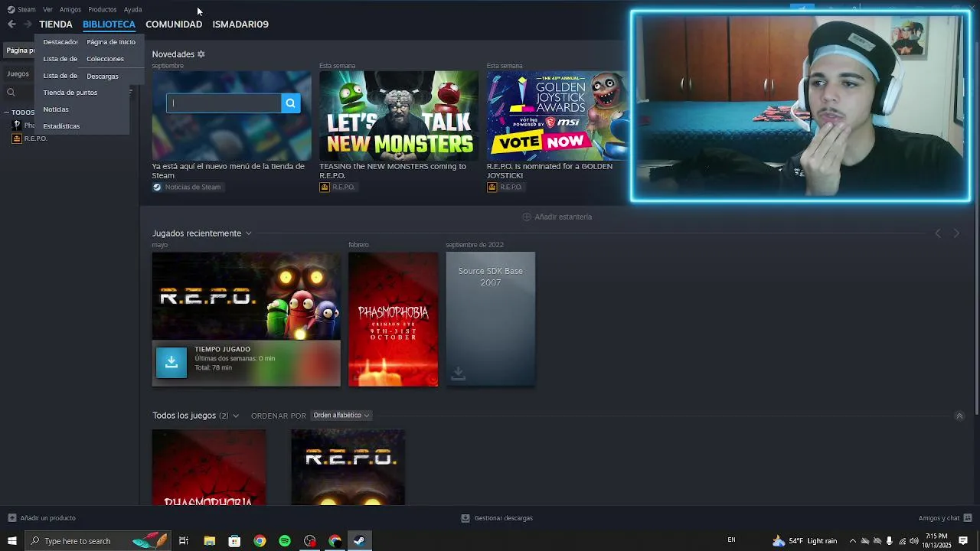Click R.E.P.O. icon under New Monsters news
The image size is (980, 551).
[x=325, y=187]
